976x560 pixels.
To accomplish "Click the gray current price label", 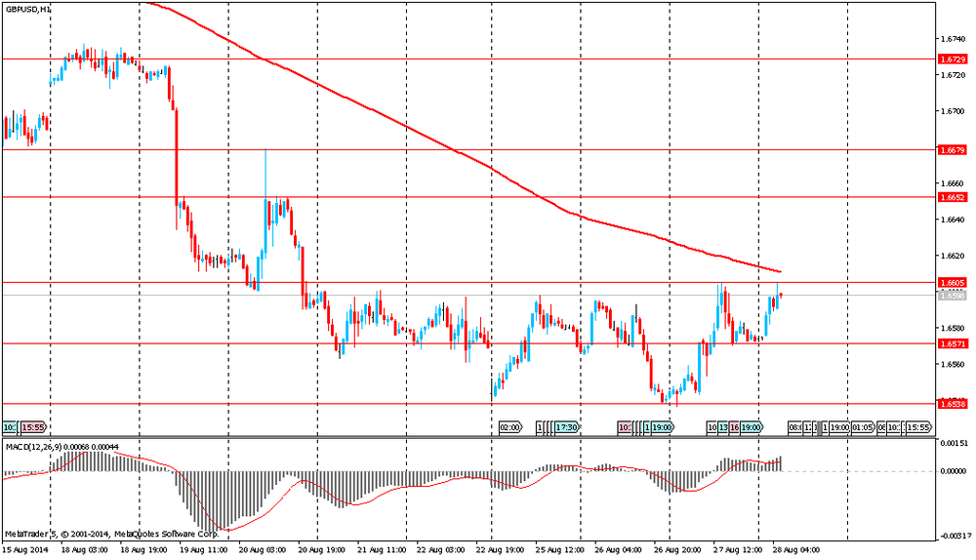I will tap(952, 295).
